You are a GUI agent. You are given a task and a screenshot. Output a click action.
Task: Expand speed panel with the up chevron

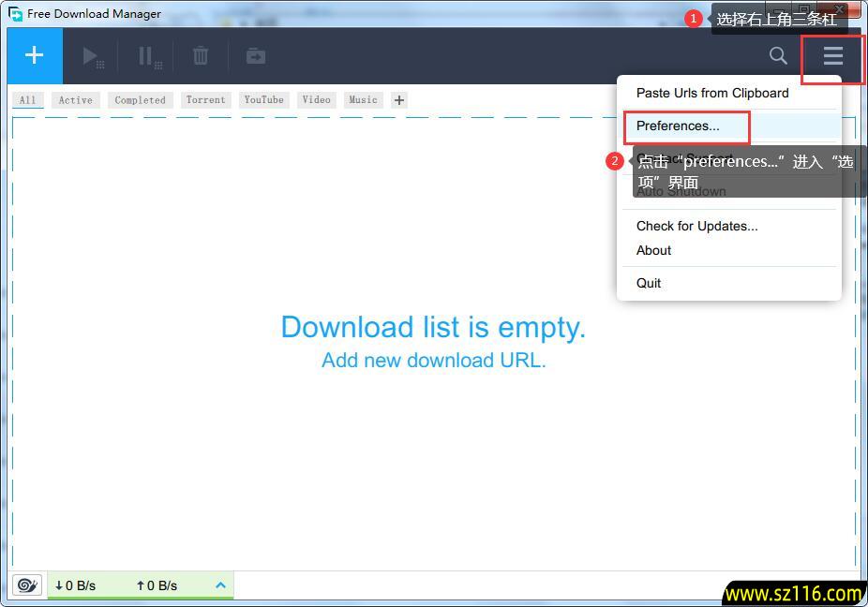click(x=221, y=585)
